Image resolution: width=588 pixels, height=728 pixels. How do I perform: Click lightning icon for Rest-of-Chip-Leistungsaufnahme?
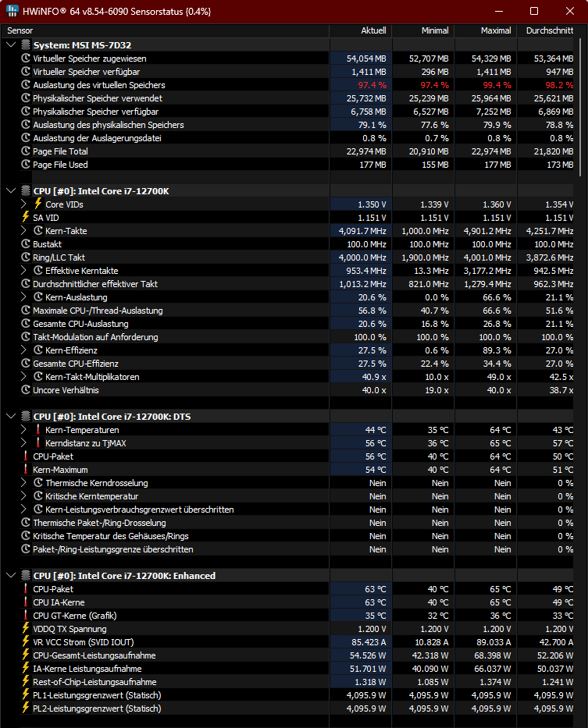pos(26,681)
